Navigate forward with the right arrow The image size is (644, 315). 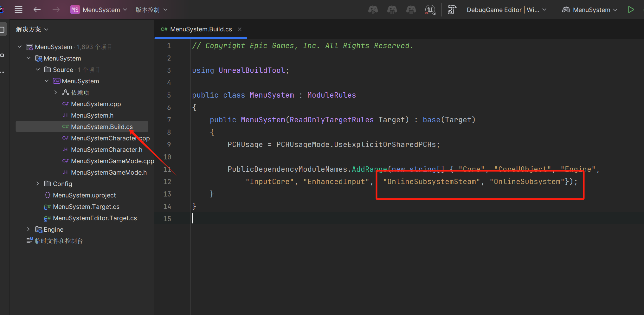[56, 10]
